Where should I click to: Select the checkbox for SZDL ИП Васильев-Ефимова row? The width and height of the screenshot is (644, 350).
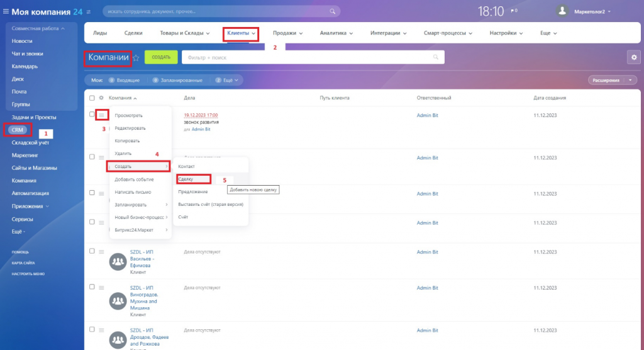pyautogui.click(x=92, y=252)
